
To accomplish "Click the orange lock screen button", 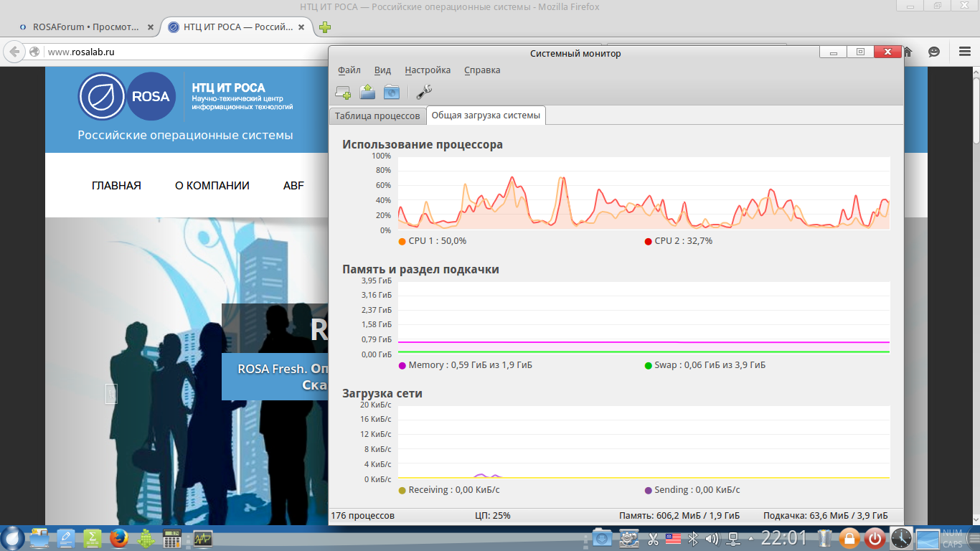I will pyautogui.click(x=849, y=538).
